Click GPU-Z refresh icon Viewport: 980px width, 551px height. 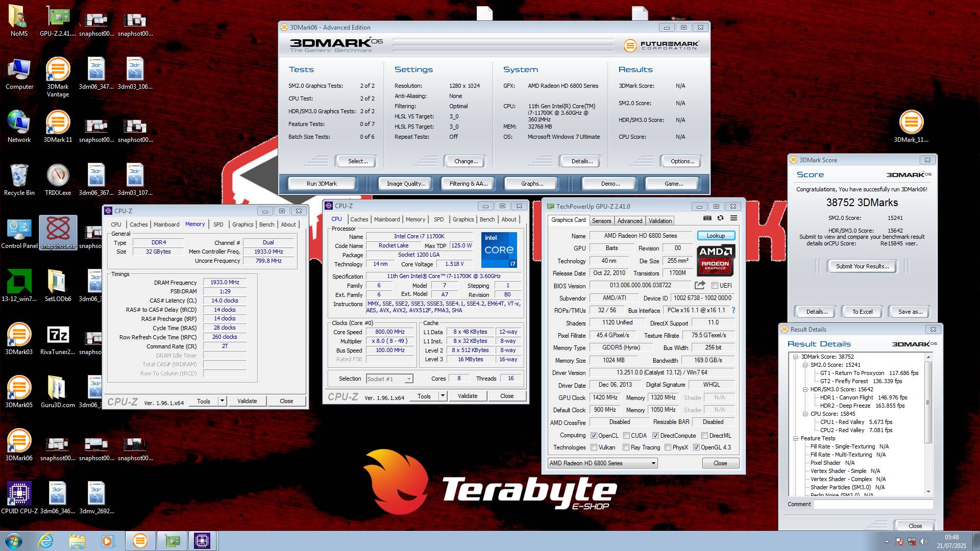[720, 218]
